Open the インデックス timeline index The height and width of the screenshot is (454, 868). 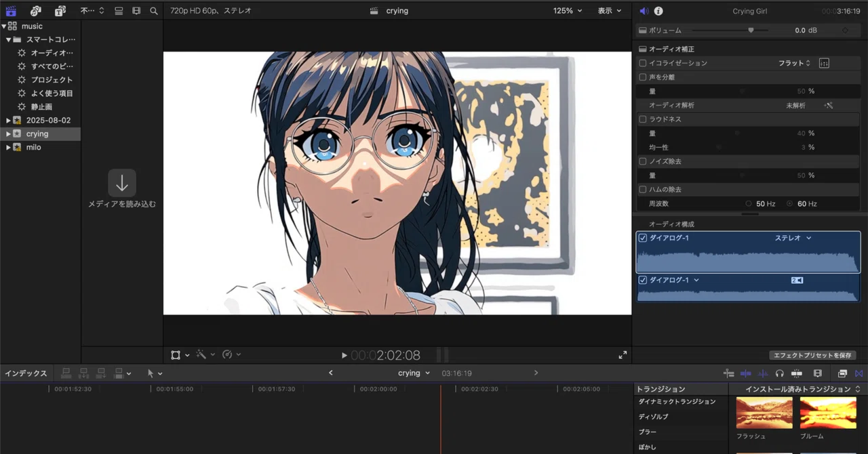coord(26,373)
